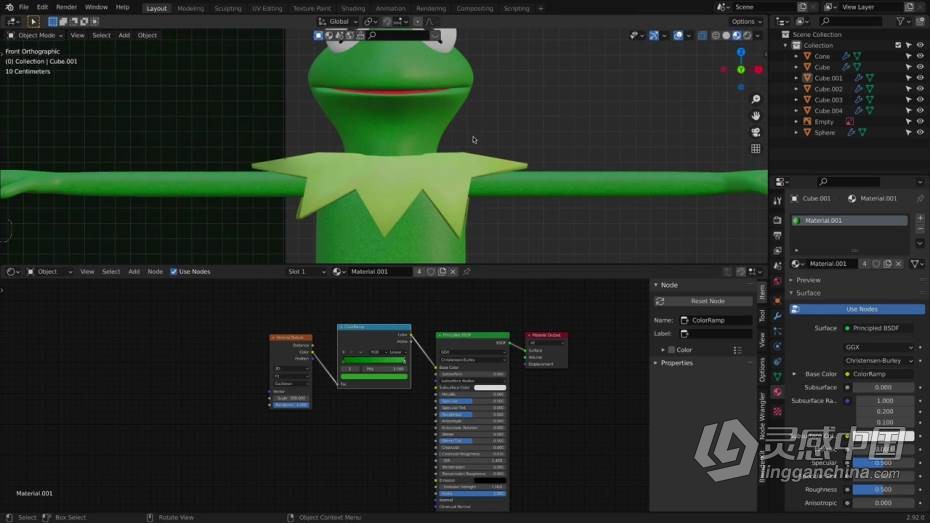Switch to Shading workspace tab
Viewport: 930px width, 523px height.
tap(353, 8)
